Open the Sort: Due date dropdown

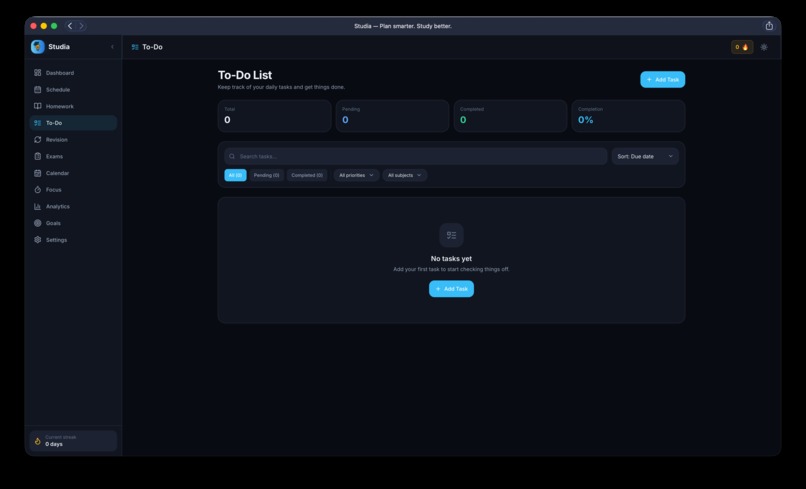click(645, 156)
